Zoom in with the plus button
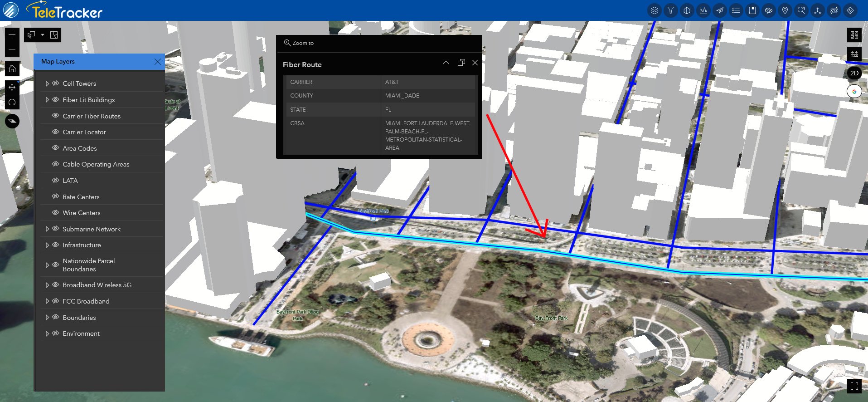The image size is (868, 402). 12,35
